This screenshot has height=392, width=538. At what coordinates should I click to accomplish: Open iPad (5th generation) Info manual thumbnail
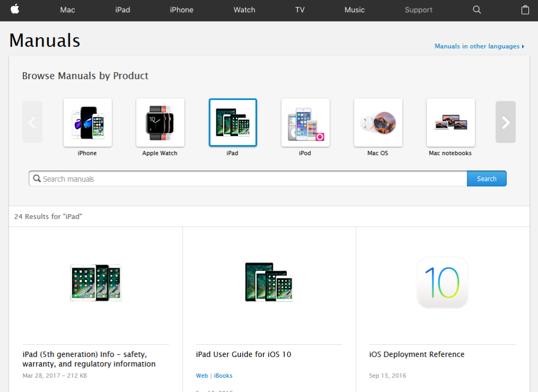point(96,283)
